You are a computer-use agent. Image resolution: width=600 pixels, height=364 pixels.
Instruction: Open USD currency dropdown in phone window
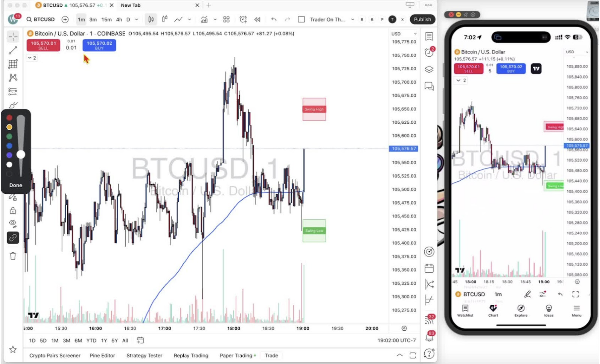point(577,52)
